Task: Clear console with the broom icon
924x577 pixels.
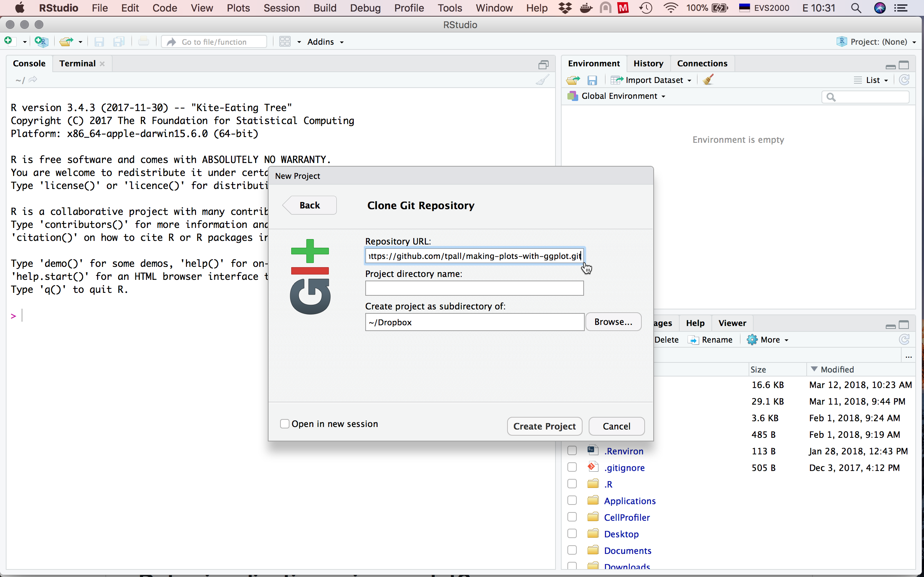Action: point(542,80)
